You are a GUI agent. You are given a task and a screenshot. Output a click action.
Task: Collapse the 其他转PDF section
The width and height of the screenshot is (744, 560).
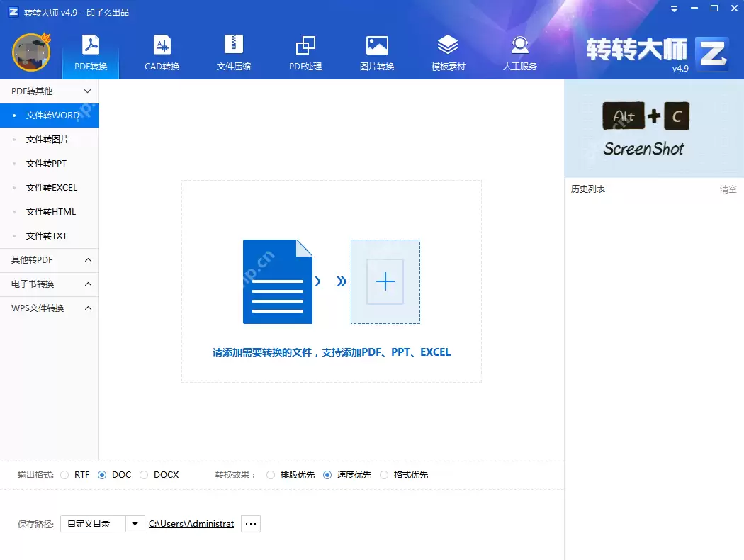[50, 260]
